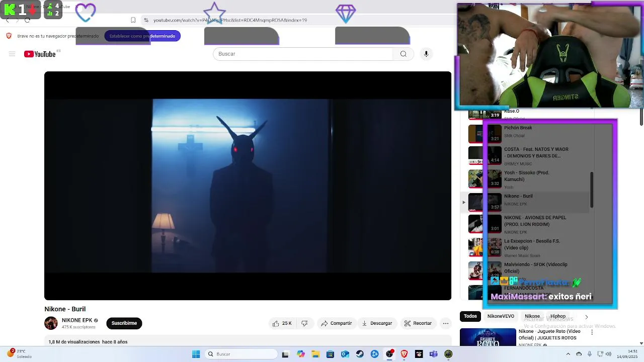Open the NIKONE EPK channel name link
Screen dimensions: 644x362
click(77, 320)
